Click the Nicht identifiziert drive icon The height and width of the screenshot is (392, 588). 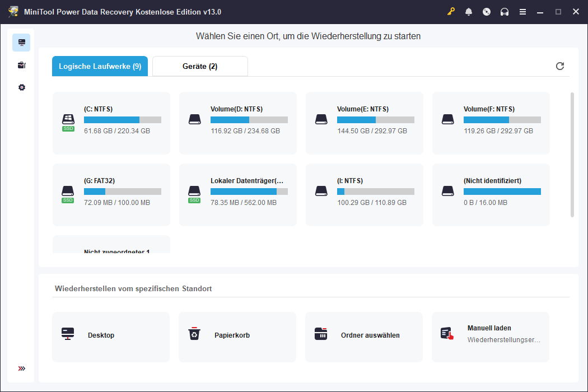[448, 192]
